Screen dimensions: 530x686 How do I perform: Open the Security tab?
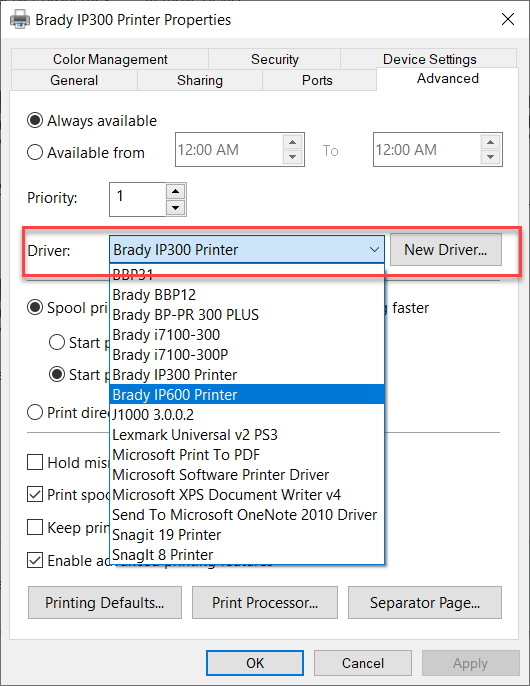tap(274, 59)
